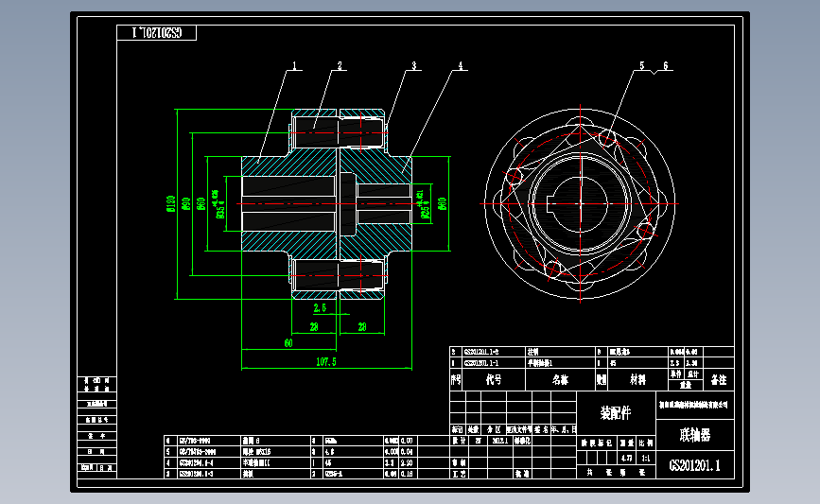The height and width of the screenshot is (504, 820).
Task: Click the upside-down GS201201.1 label box at the top-left
Action: 156,33
